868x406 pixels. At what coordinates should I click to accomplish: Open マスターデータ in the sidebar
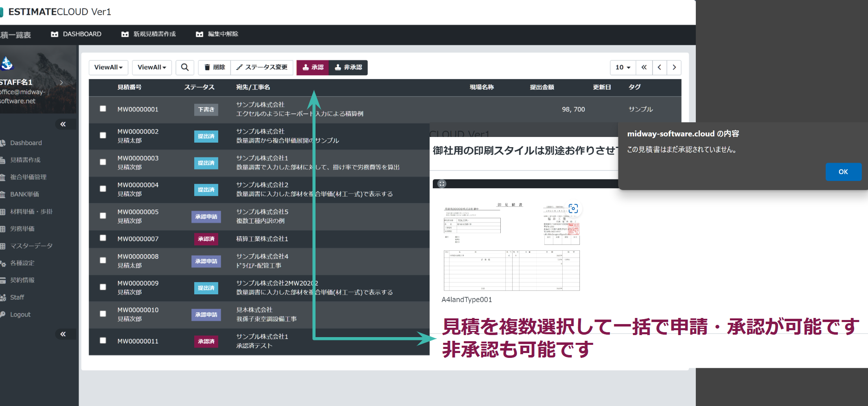pyautogui.click(x=31, y=246)
